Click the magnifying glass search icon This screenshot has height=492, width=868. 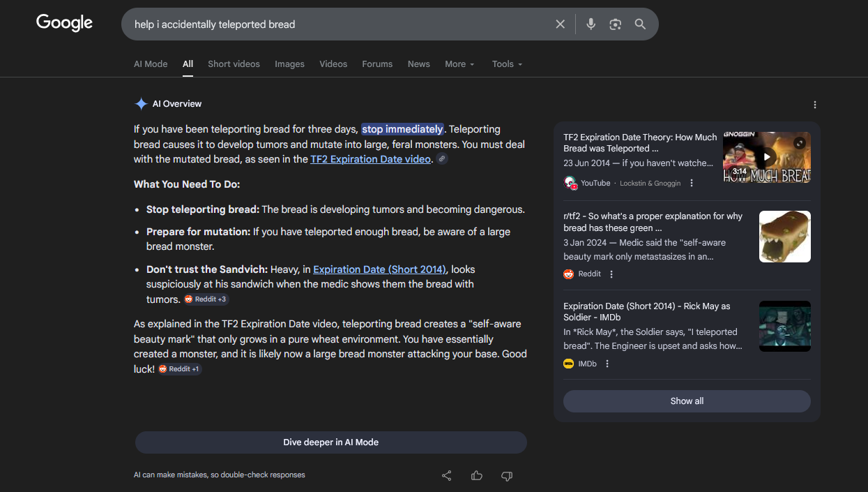coord(640,24)
